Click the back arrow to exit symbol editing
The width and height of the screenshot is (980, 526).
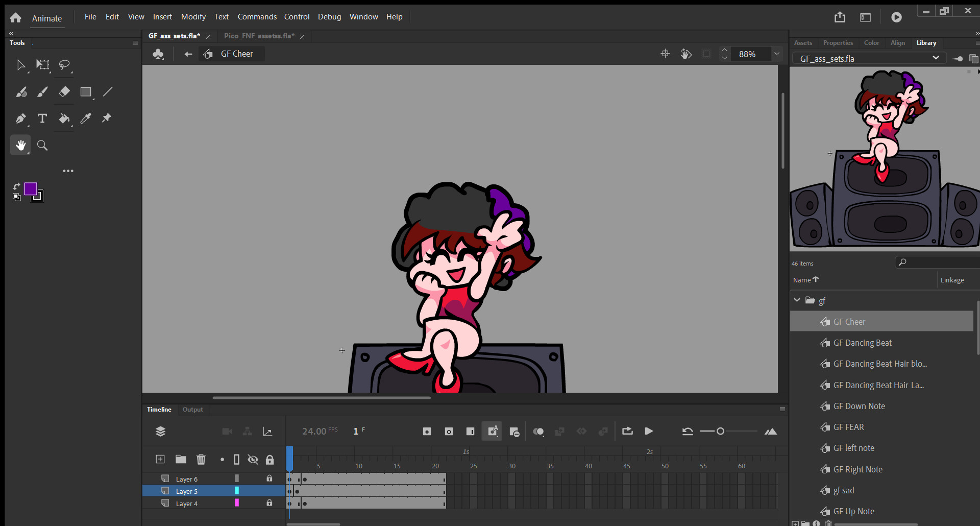point(188,54)
